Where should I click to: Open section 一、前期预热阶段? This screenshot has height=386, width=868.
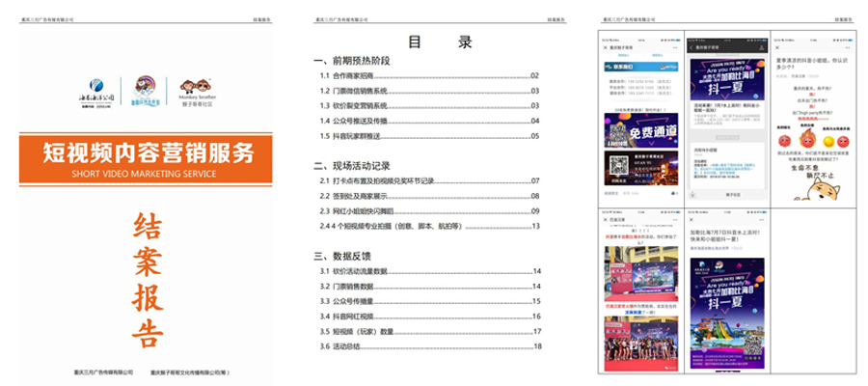(x=352, y=60)
